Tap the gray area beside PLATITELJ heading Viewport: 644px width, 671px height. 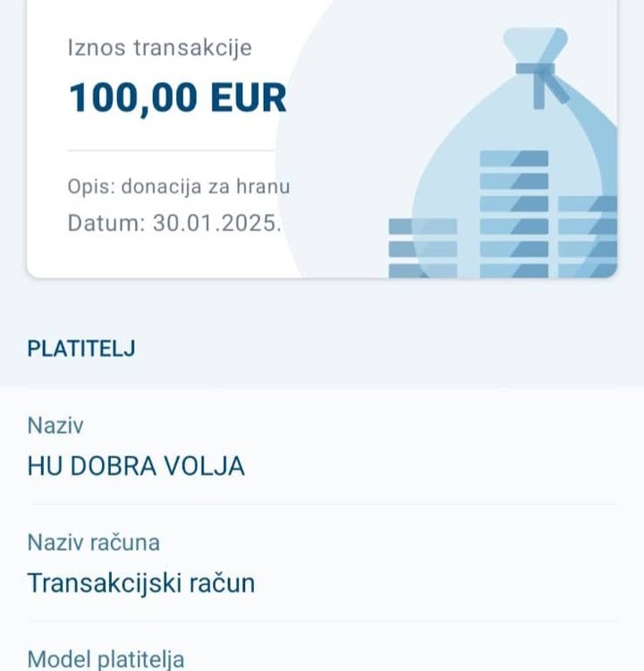coord(386,348)
